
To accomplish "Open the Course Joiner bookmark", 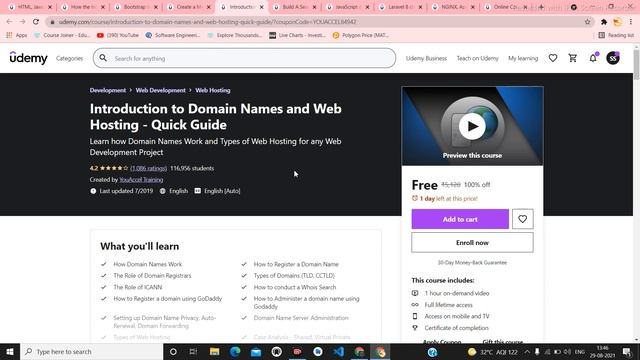I will (x=62, y=36).
